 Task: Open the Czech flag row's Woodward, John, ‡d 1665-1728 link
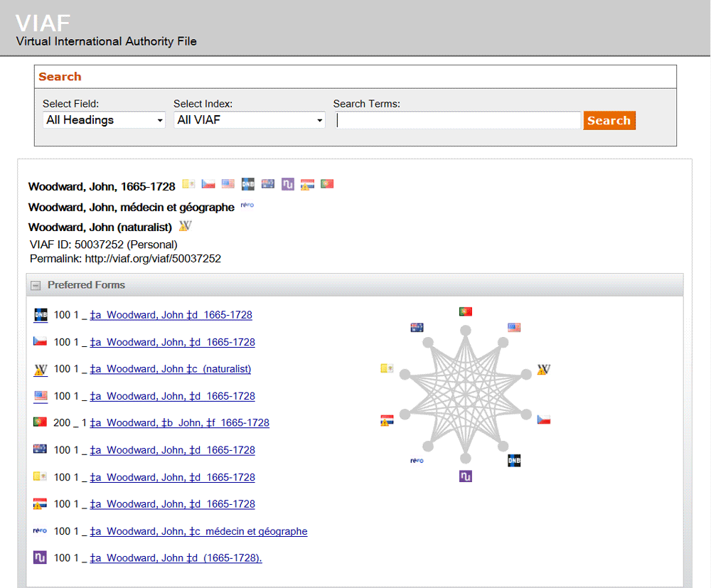pyautogui.click(x=172, y=342)
